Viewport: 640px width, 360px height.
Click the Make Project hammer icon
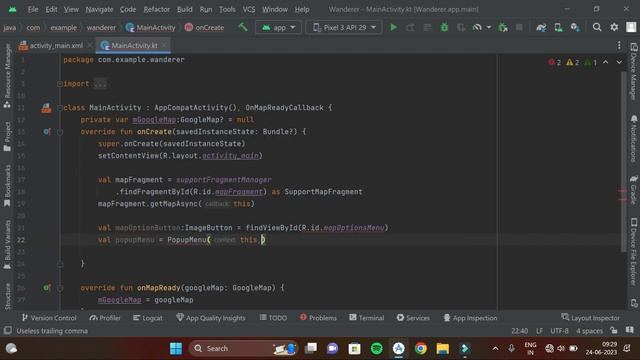(x=243, y=27)
